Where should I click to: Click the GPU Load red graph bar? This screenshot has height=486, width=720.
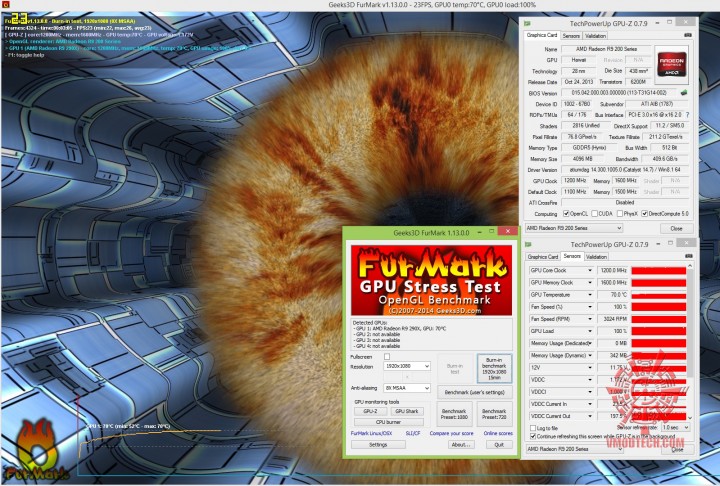point(658,331)
